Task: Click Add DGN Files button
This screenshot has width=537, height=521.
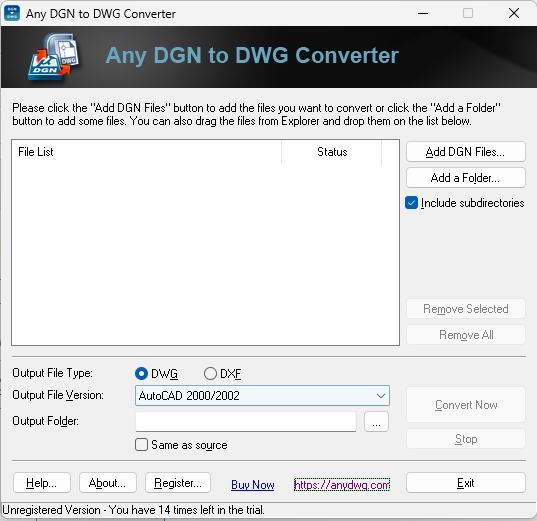Action: tap(465, 152)
